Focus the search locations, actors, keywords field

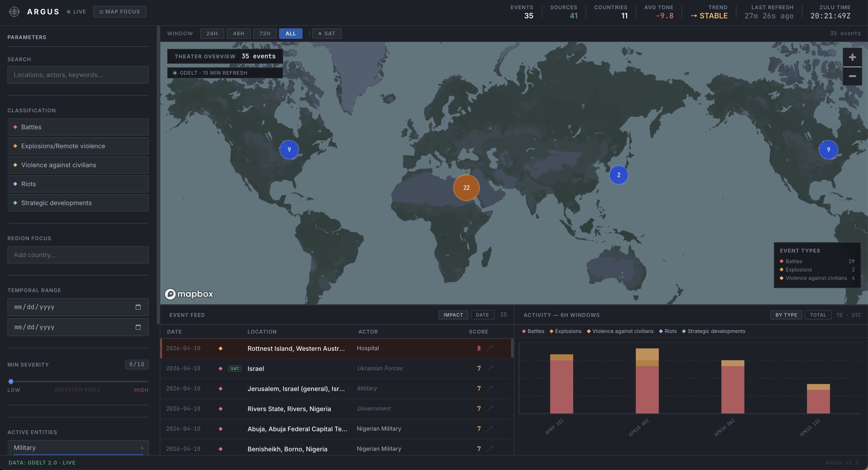click(x=78, y=75)
